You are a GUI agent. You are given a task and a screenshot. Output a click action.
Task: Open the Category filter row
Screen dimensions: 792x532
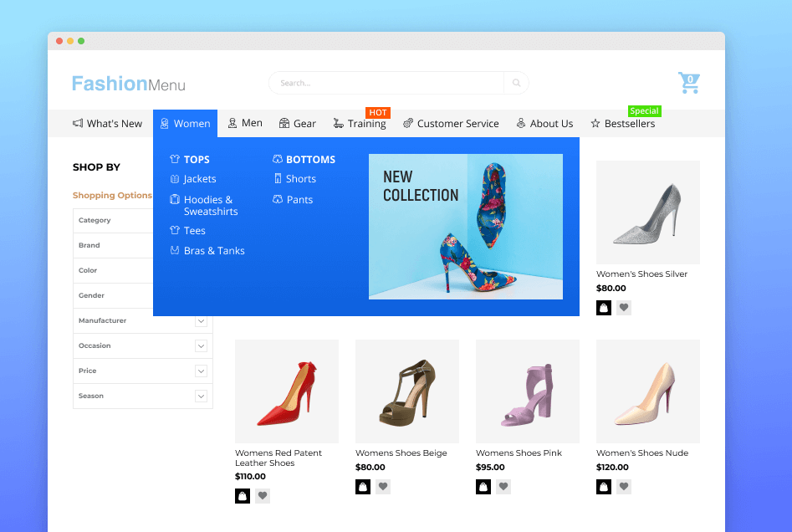pos(113,220)
